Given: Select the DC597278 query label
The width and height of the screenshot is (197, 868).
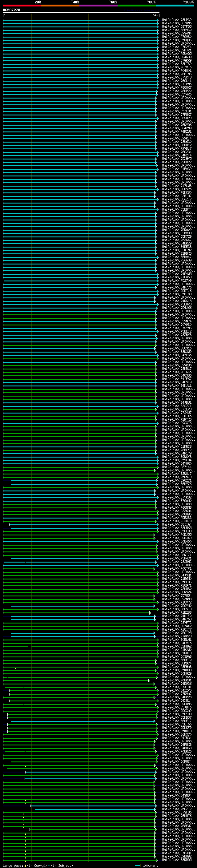Looking at the screenshot, I should [x=11, y=10].
